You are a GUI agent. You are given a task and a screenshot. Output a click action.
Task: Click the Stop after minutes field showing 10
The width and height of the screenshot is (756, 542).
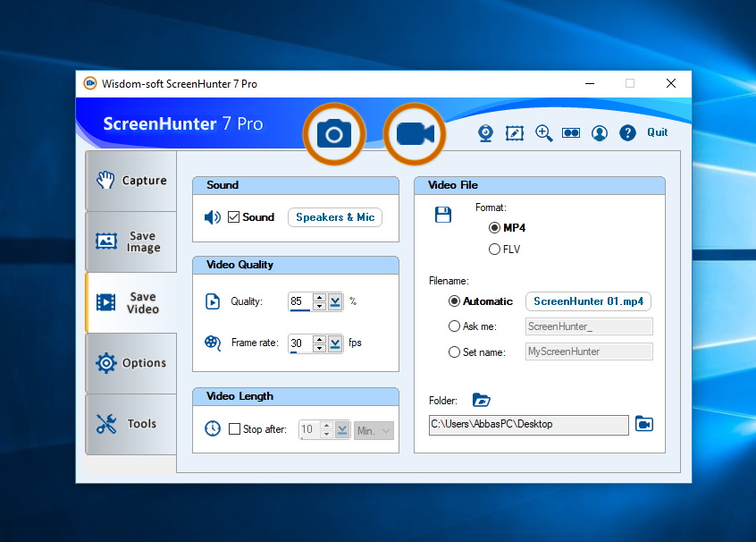pos(308,429)
